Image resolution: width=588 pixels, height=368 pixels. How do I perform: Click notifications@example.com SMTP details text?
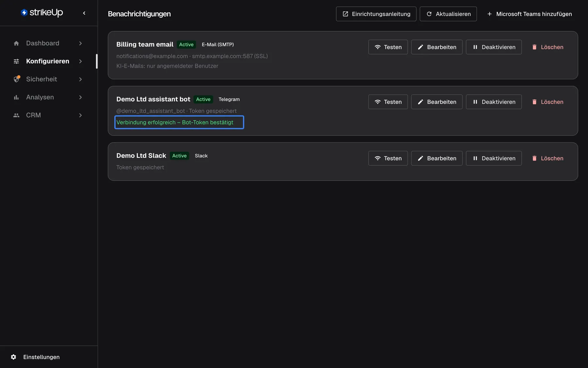click(x=192, y=56)
